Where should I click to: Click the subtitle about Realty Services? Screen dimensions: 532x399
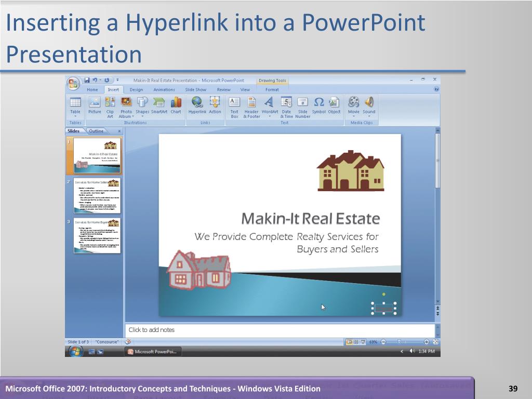point(287,243)
